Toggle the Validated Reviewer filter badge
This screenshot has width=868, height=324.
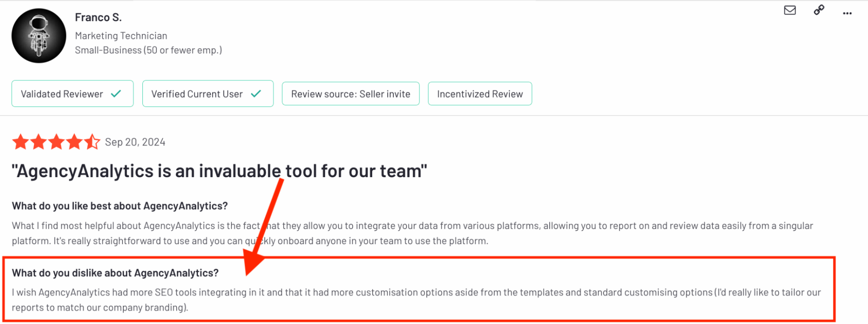[x=72, y=93]
